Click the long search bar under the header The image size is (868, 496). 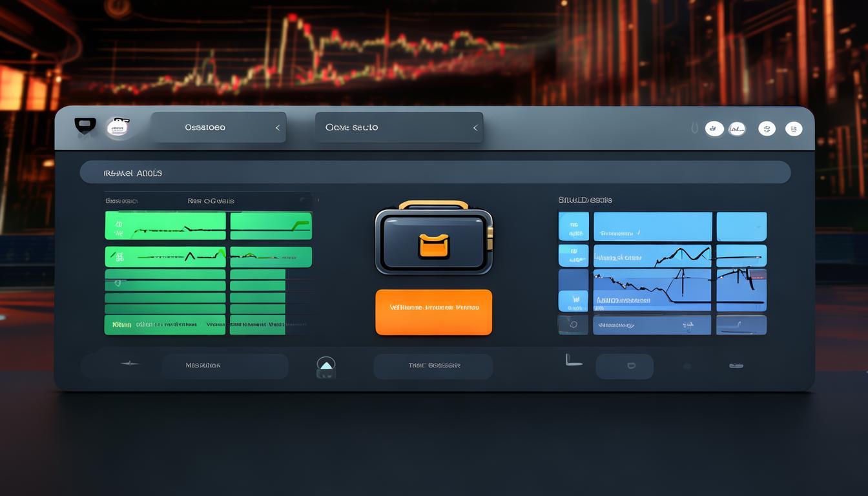point(435,172)
